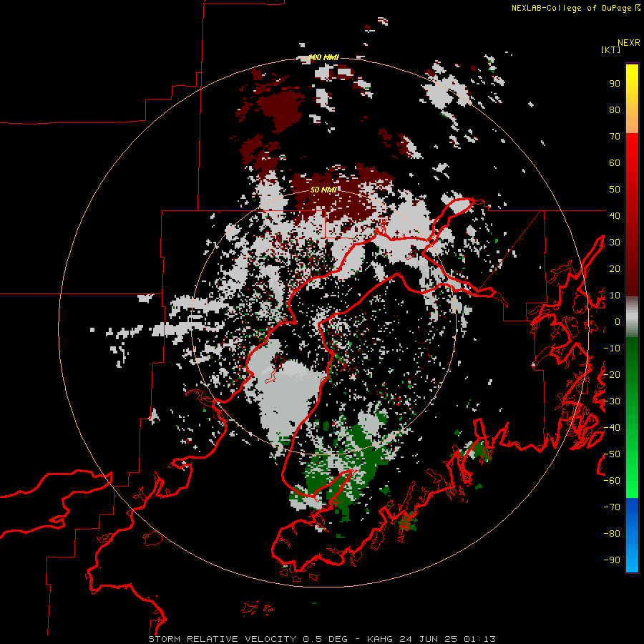Viewport: 644px width, 644px height.
Task: Click the 0 value on velocity scale
Action: click(617, 322)
